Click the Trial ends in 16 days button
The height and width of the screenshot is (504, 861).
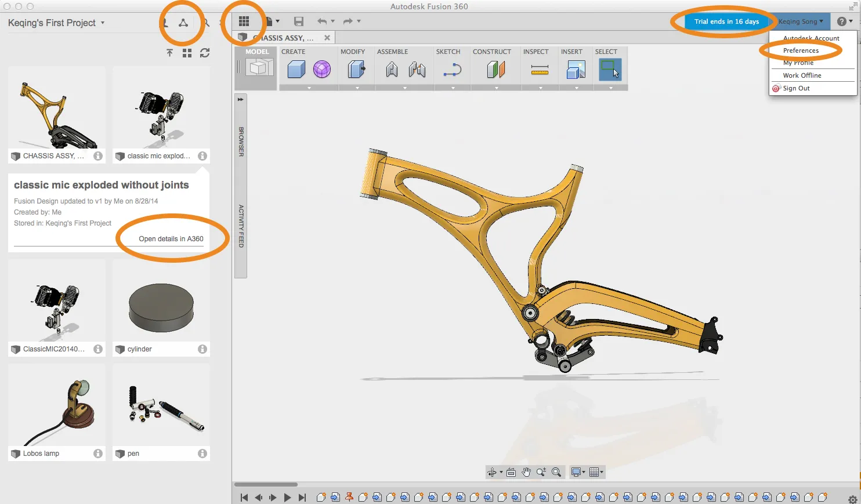click(725, 21)
